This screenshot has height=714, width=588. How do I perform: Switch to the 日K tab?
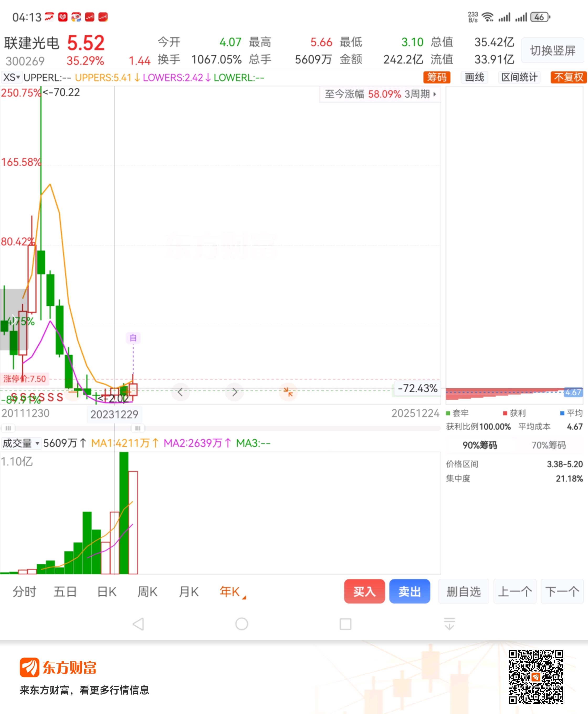pos(107,592)
